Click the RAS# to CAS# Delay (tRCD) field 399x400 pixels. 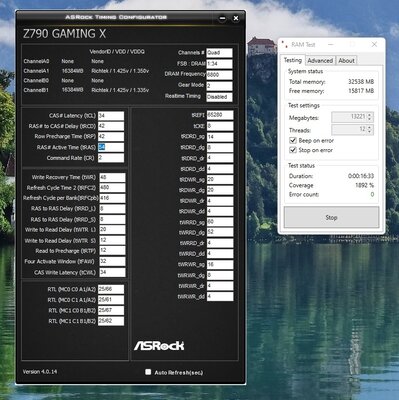coord(111,126)
